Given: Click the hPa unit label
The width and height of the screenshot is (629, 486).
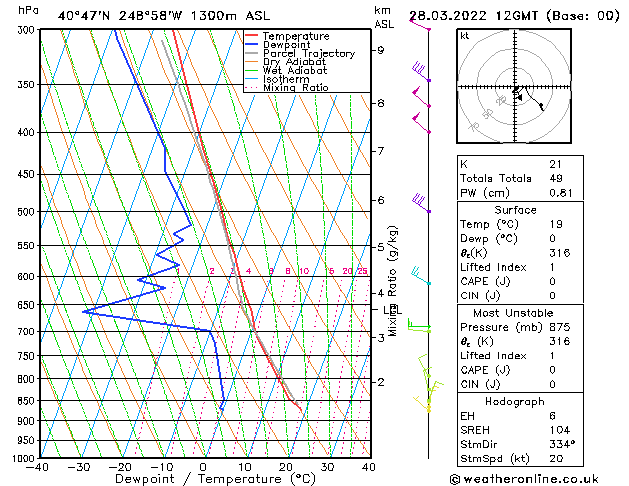Looking at the screenshot, I should [28, 10].
